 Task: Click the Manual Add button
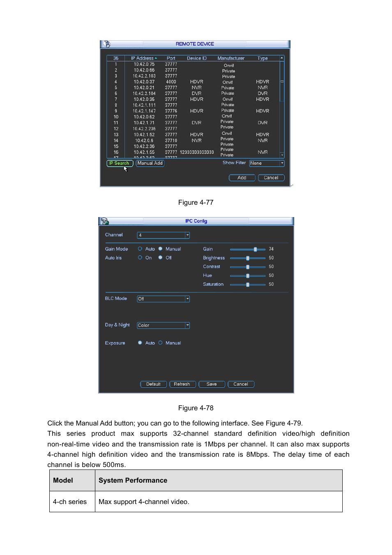pyautogui.click(x=150, y=163)
